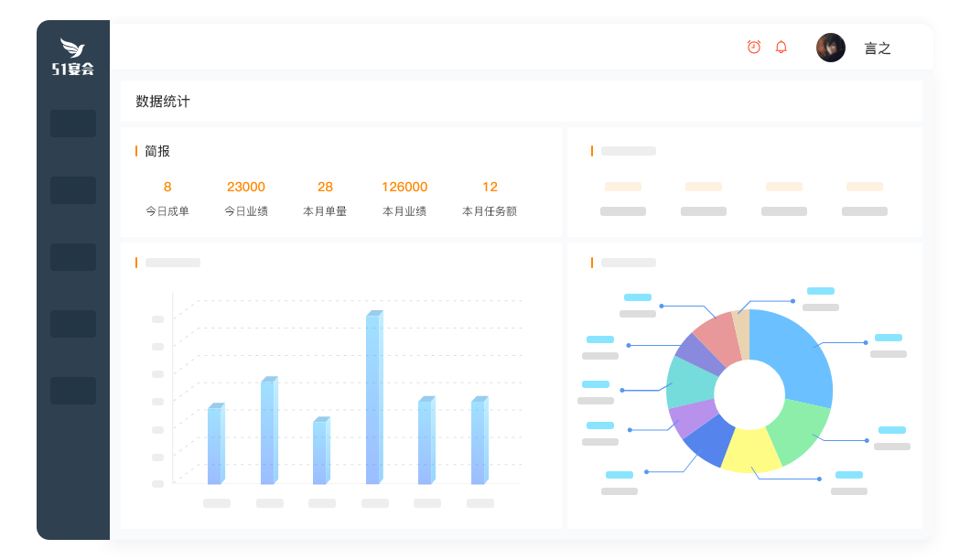Open the 本月业绩 value 126000

point(404,187)
